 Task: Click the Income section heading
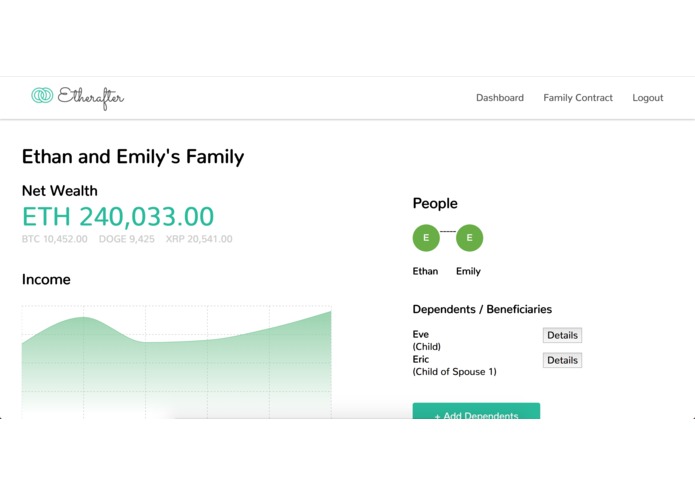tap(46, 280)
